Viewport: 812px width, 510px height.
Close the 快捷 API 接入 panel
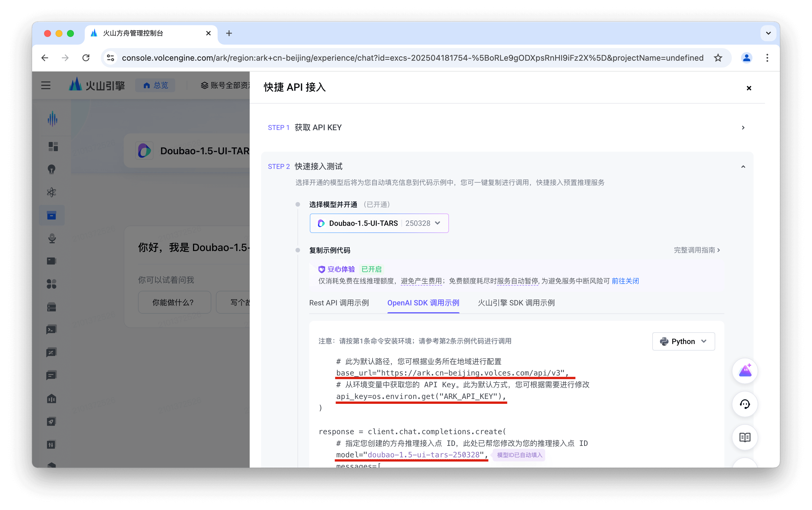coord(749,88)
